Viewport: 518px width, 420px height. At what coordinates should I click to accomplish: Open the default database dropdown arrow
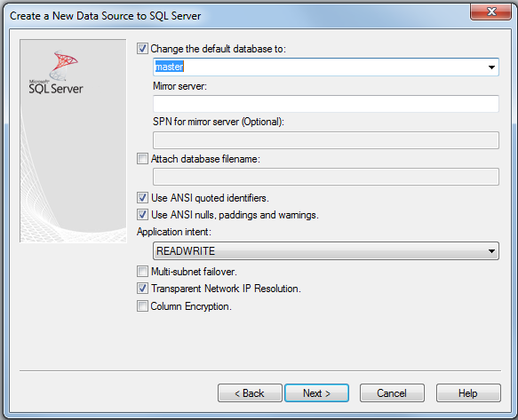[491, 67]
